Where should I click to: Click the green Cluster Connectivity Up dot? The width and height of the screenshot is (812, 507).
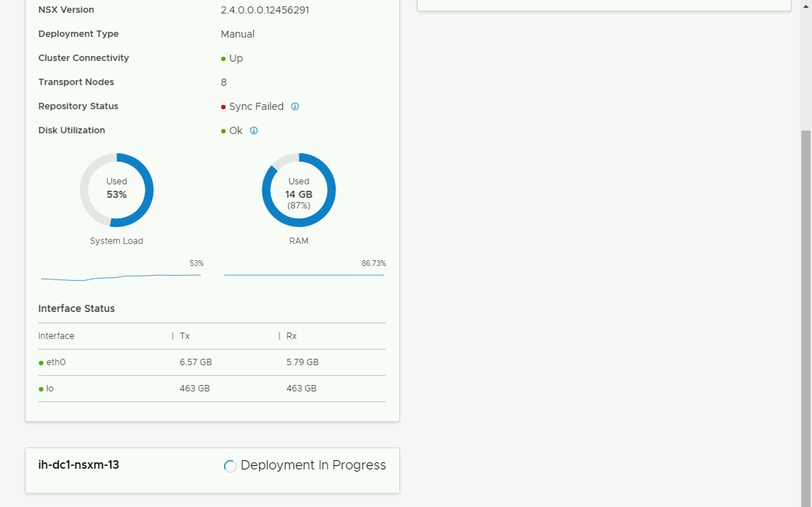click(x=223, y=59)
